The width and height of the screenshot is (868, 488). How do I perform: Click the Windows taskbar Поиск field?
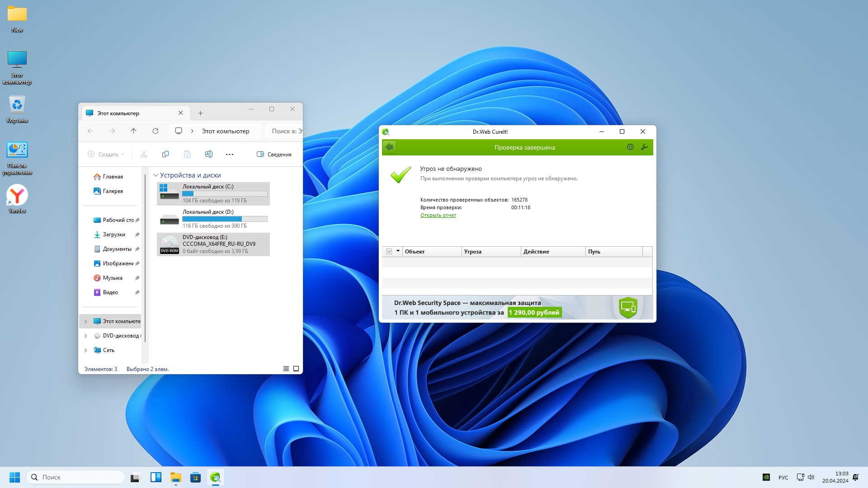(76, 477)
